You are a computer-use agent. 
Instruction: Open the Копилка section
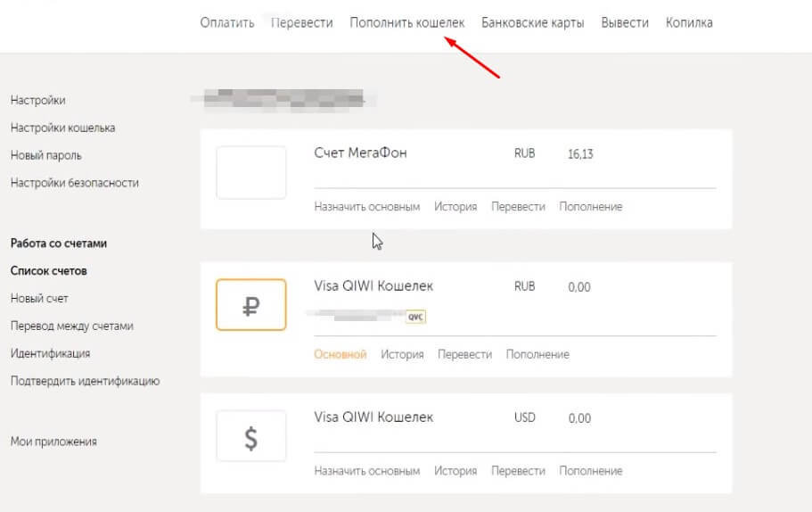pos(689,23)
